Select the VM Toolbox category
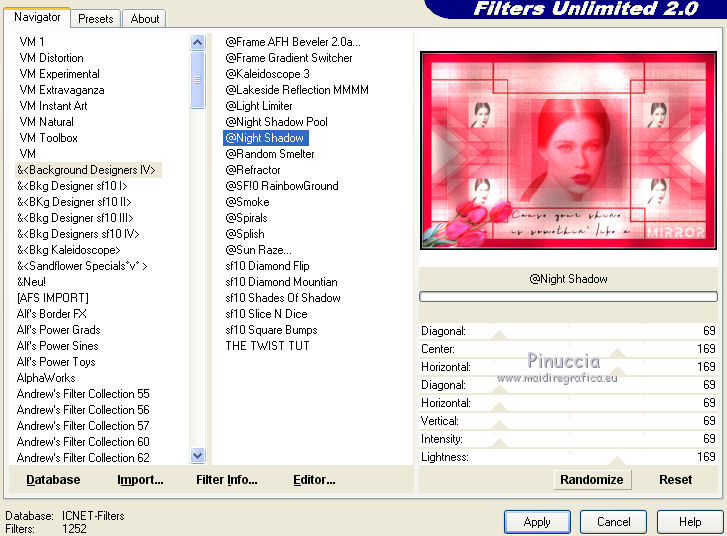The width and height of the screenshot is (727, 536). point(48,138)
